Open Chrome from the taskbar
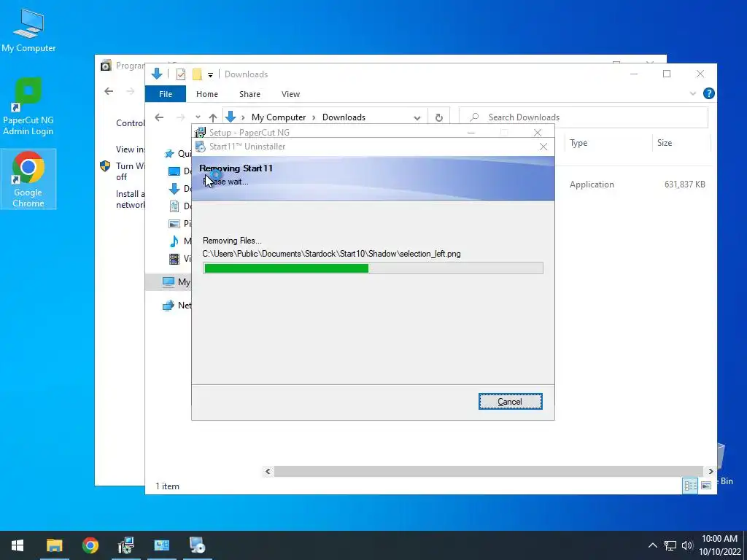This screenshot has height=560, width=747. 90,545
